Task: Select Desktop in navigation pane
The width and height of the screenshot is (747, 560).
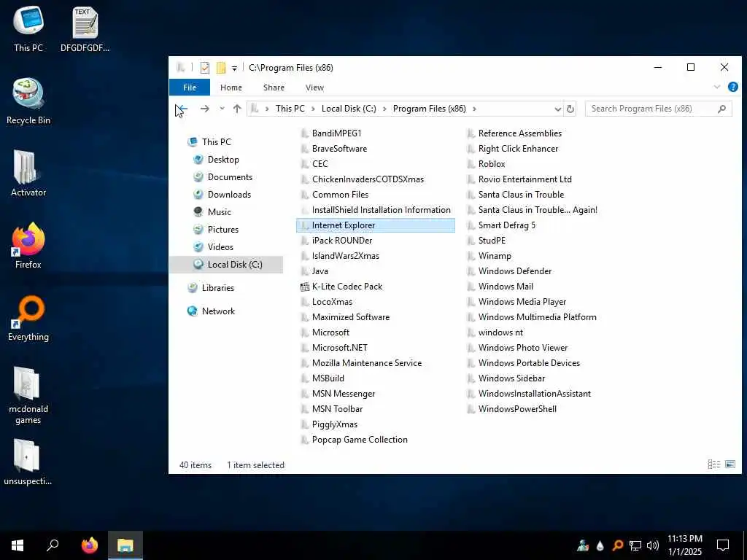Action: [x=216, y=160]
